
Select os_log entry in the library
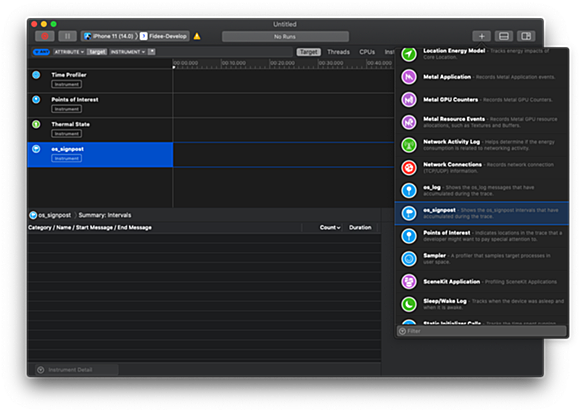(482, 191)
